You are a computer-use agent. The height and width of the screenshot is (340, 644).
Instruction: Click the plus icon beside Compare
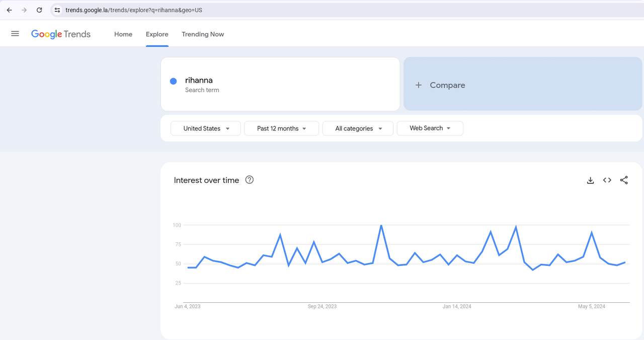(x=418, y=85)
